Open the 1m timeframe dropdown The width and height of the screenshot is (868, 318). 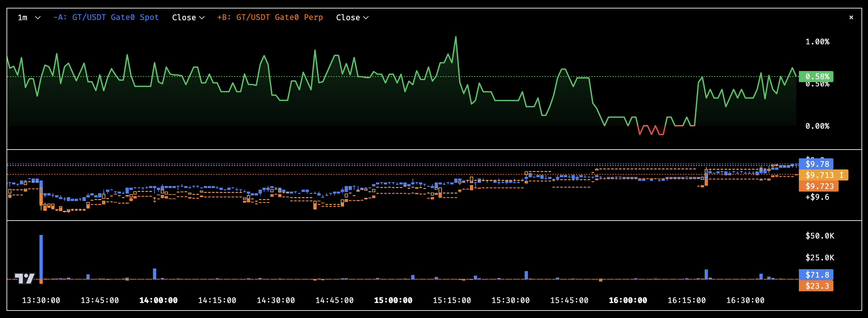coord(29,18)
